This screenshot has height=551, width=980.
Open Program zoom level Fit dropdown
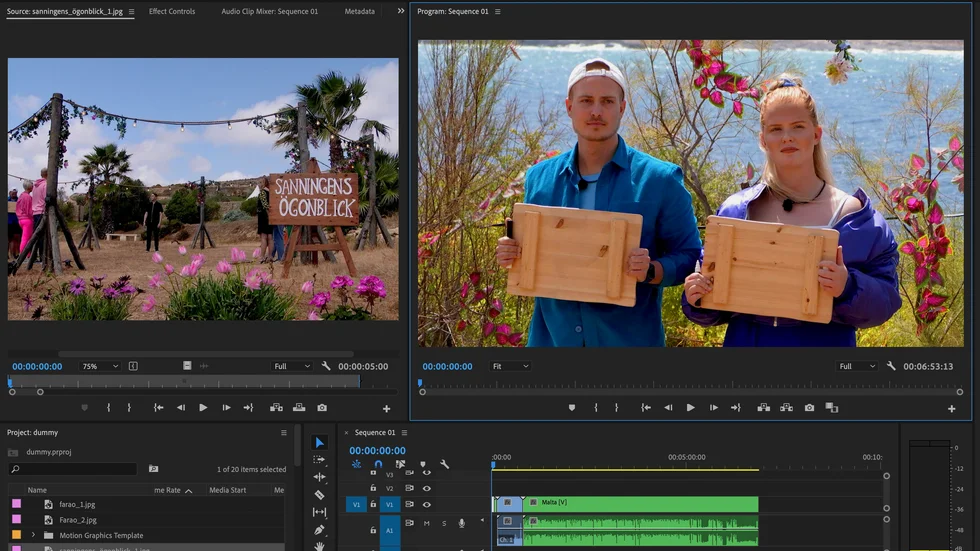coord(510,366)
